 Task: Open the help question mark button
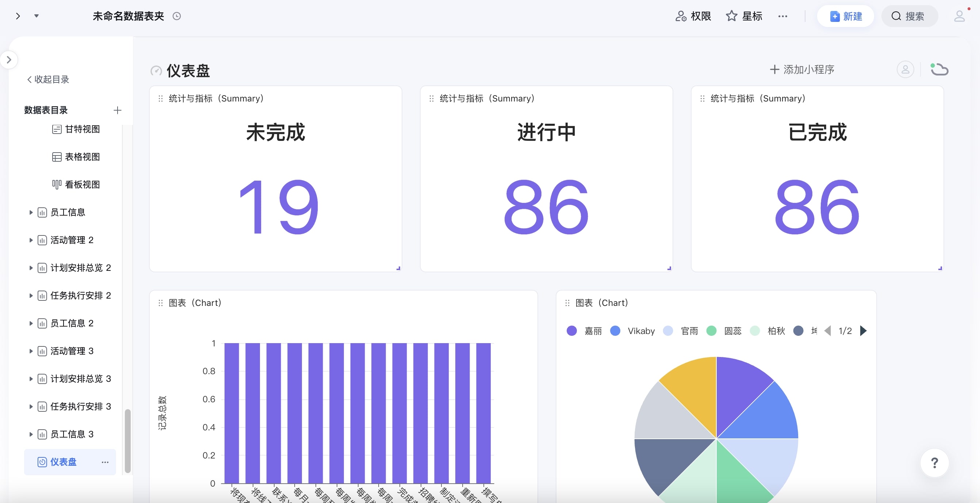(x=934, y=463)
